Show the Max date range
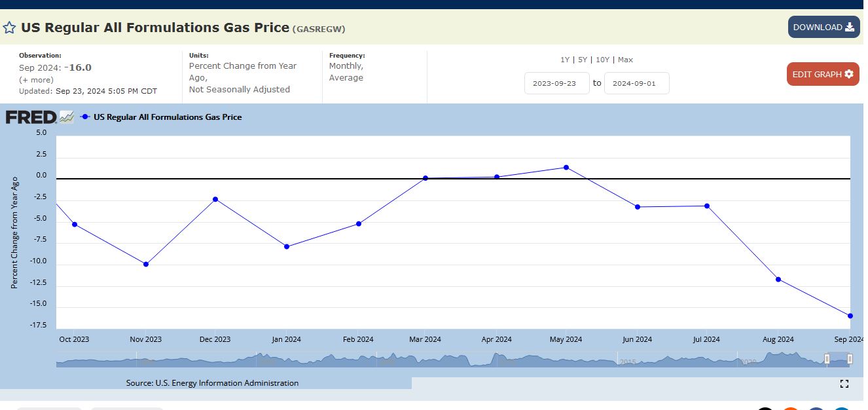Image resolution: width=868 pixels, height=410 pixels. 625,60
